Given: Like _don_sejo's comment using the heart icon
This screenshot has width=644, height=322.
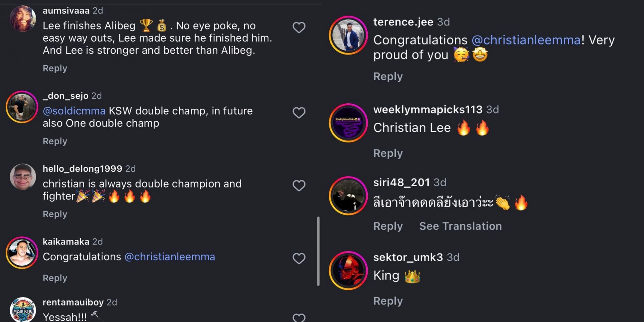Looking at the screenshot, I should point(299,112).
